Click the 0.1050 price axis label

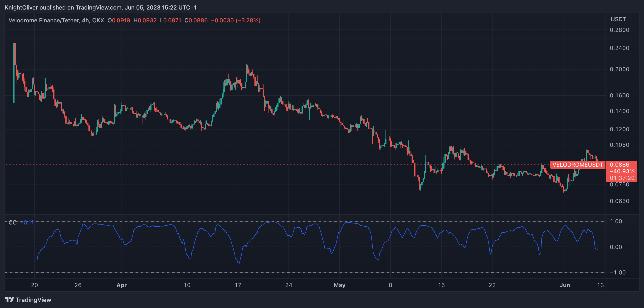620,145
